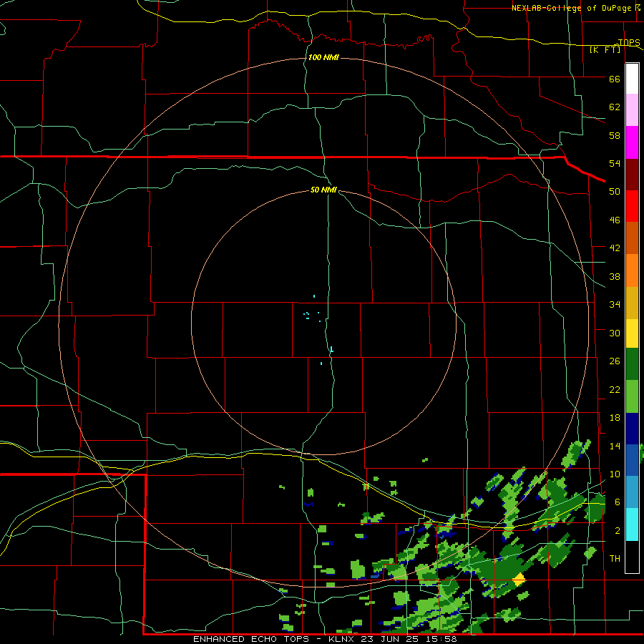Click the '2' legend value

[618, 531]
